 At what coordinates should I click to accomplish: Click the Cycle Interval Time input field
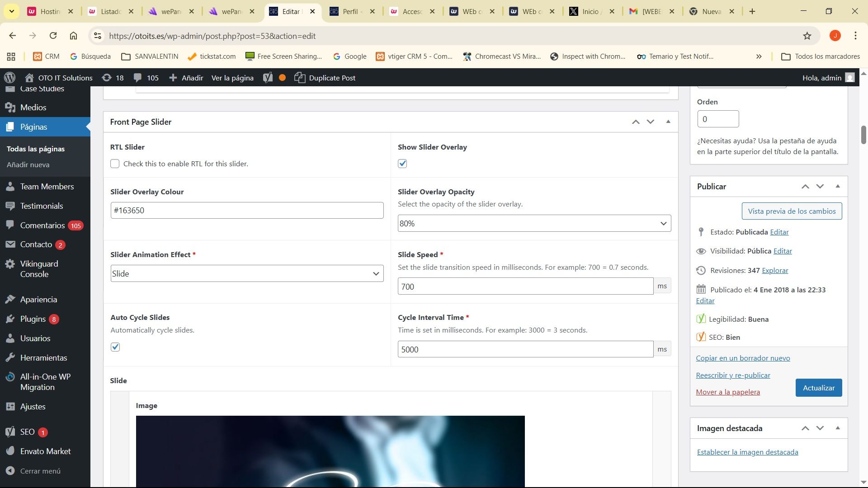[525, 349]
